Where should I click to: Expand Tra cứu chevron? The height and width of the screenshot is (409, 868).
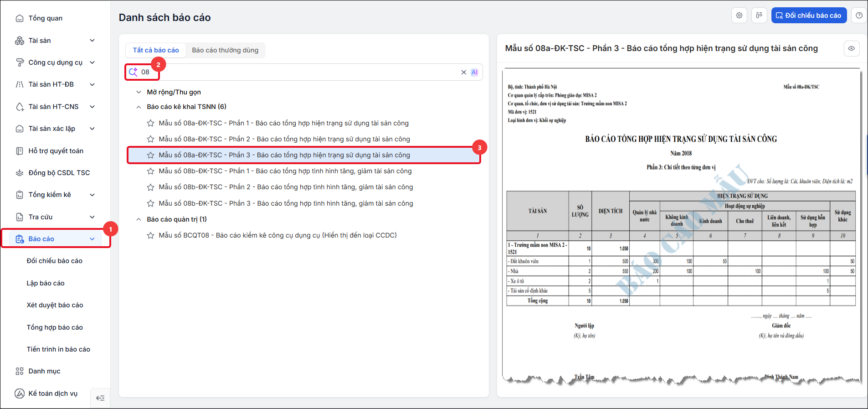click(x=92, y=217)
